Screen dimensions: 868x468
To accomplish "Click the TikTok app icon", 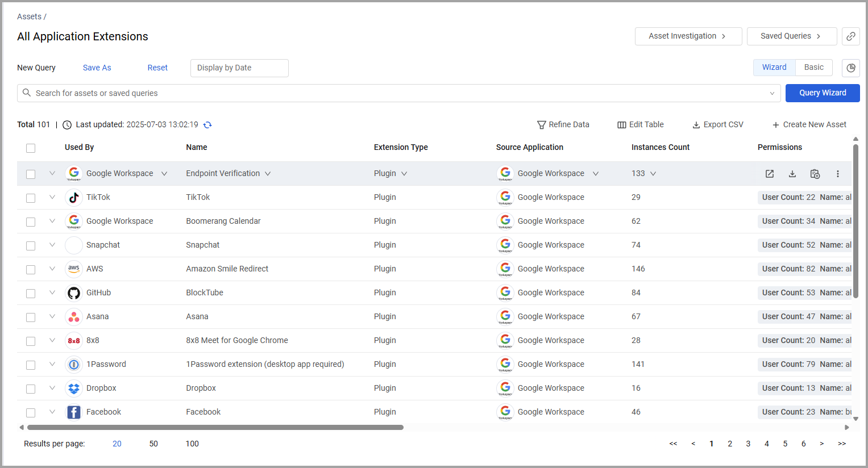I will [x=74, y=198].
